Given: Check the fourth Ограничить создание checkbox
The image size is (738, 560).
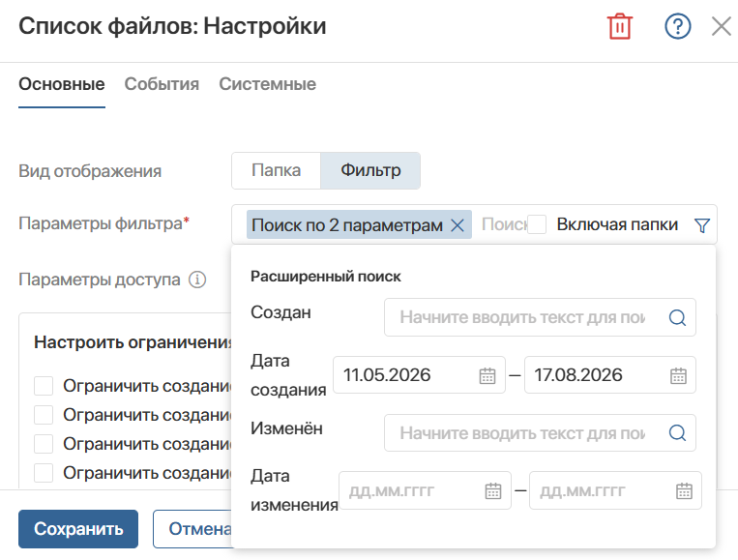Looking at the screenshot, I should tap(44, 473).
